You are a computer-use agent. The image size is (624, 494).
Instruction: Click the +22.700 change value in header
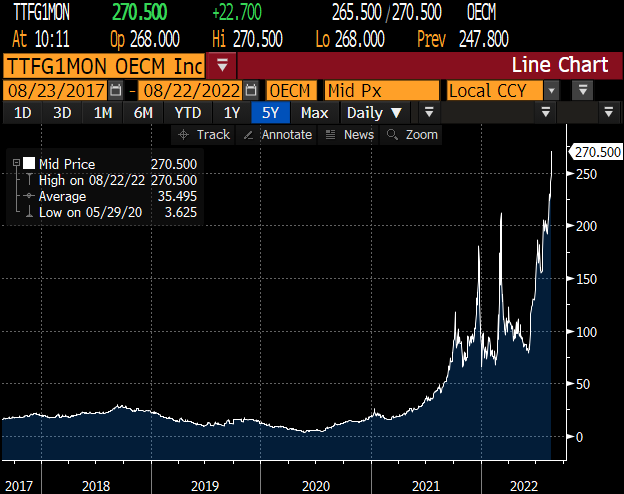click(x=237, y=13)
